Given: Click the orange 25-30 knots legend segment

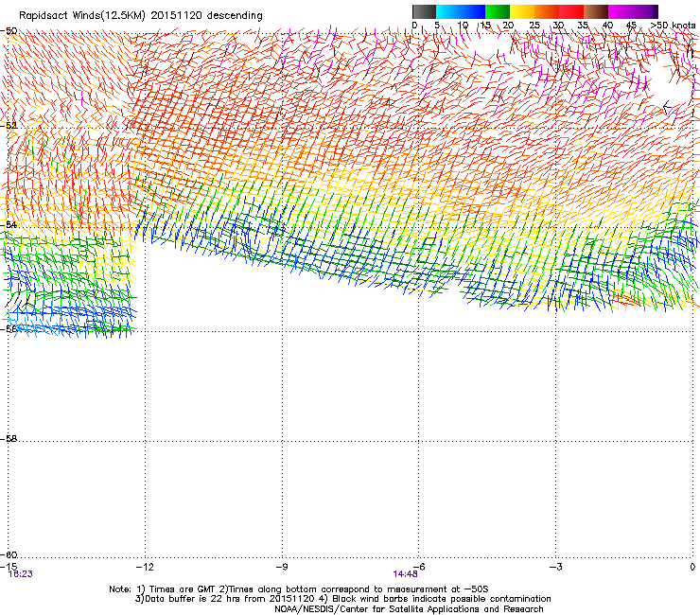Looking at the screenshot, I should [547, 11].
